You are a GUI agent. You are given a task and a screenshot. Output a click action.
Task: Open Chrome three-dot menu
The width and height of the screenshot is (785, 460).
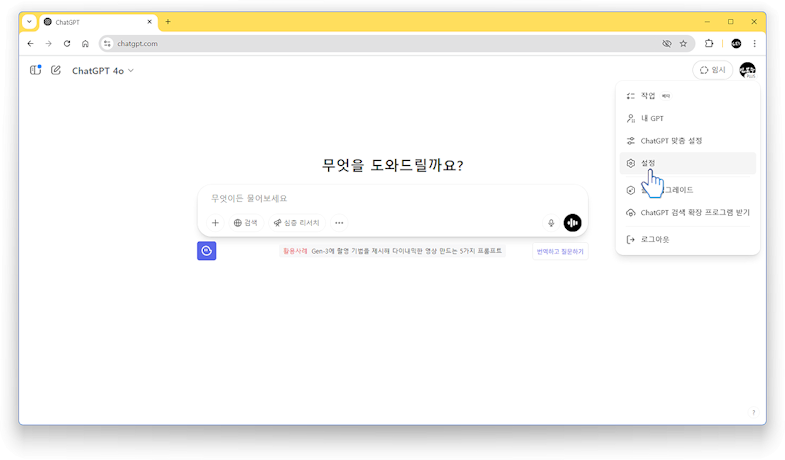[x=754, y=44]
